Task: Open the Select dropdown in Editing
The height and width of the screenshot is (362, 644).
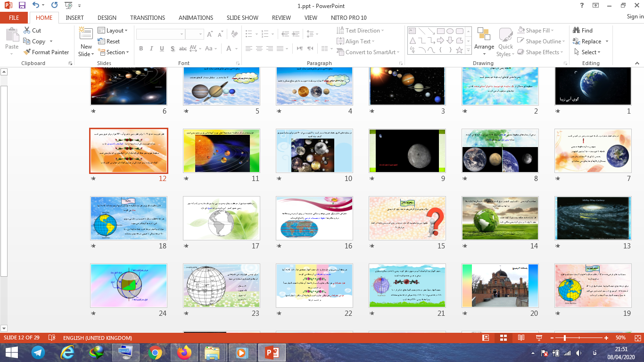Action: point(588,52)
